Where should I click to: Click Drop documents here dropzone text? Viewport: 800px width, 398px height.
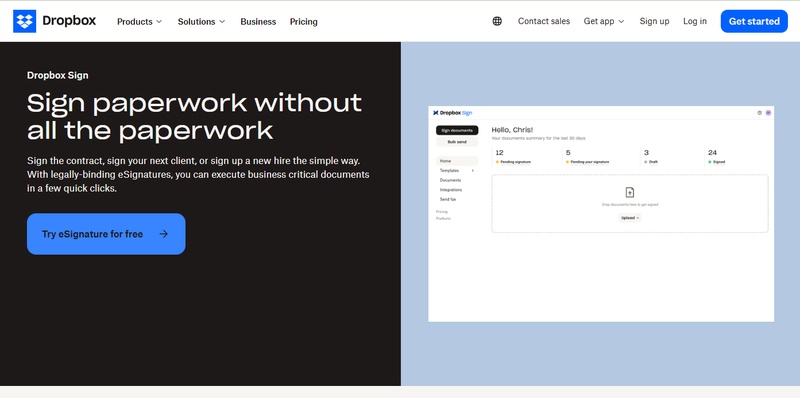(630, 205)
